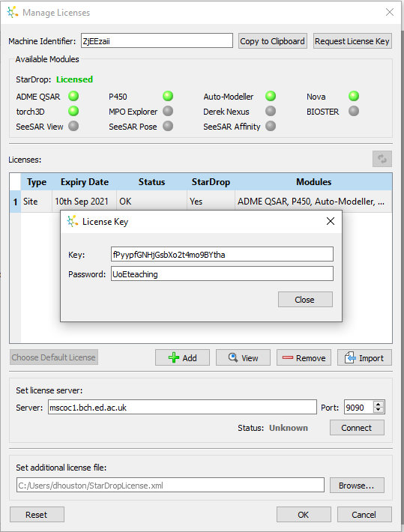Click Choose Default License button
Screen dimensions: 404x532
tap(54, 357)
